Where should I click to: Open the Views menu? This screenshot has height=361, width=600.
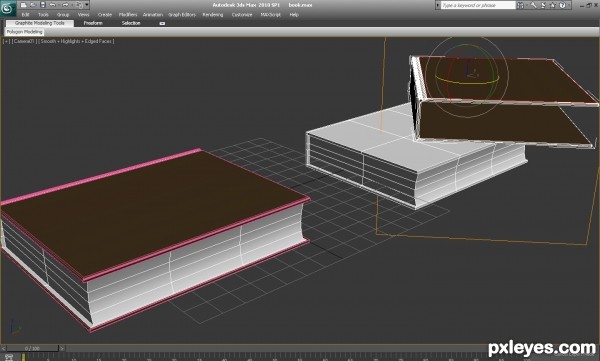point(83,15)
